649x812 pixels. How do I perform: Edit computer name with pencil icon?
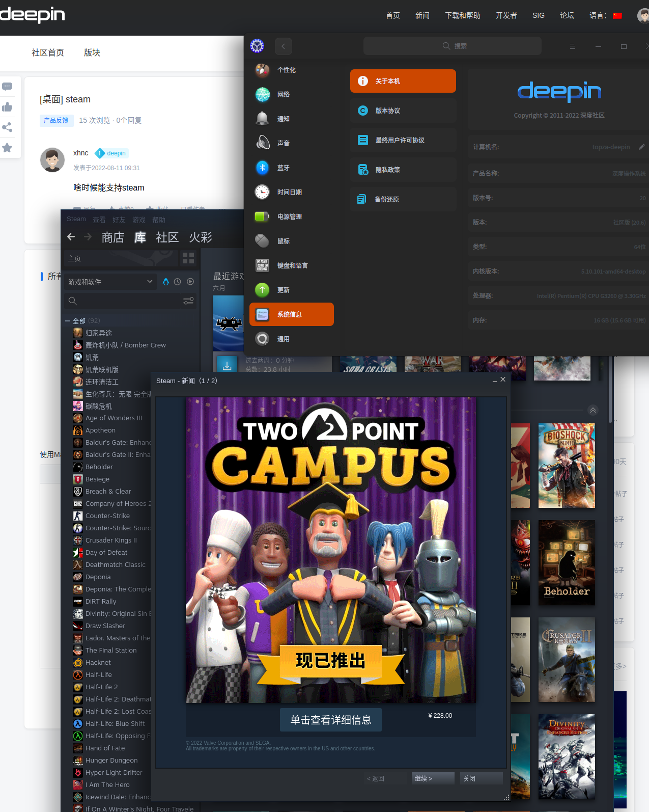click(x=642, y=147)
